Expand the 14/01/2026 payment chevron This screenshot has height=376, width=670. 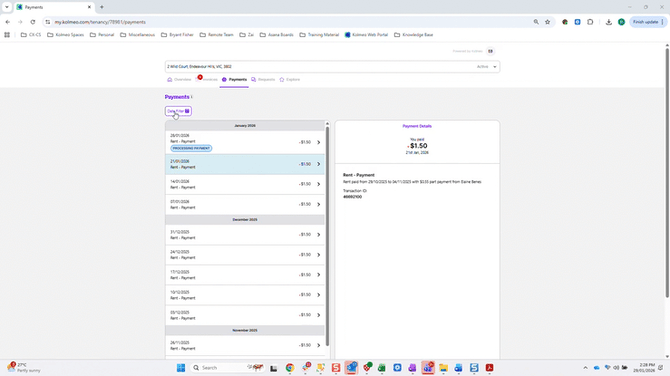(x=318, y=184)
